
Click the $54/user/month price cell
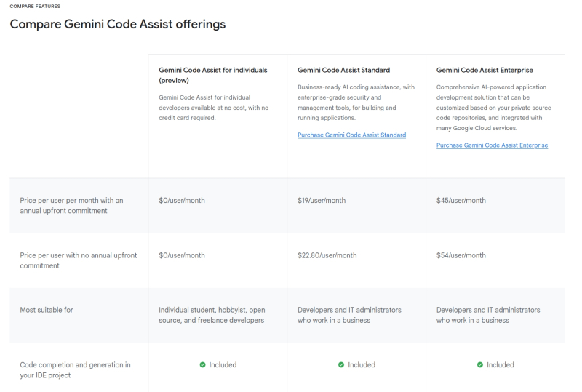pyautogui.click(x=461, y=255)
